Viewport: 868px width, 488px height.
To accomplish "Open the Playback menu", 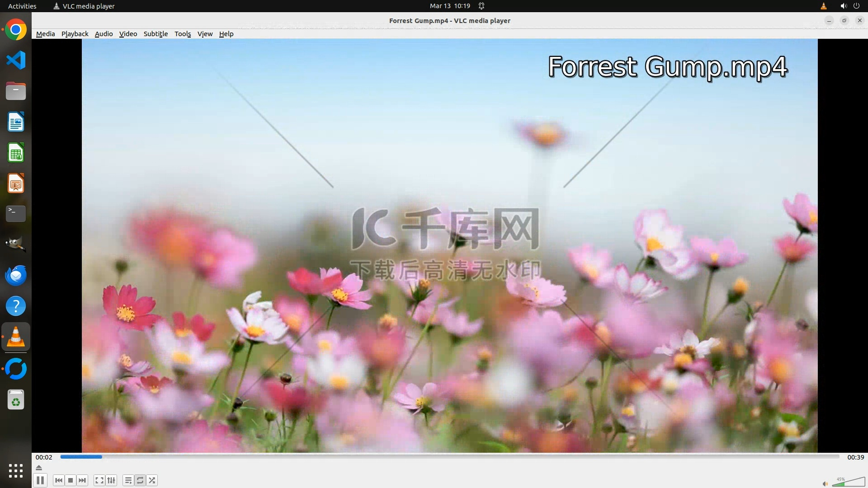I will click(75, 34).
